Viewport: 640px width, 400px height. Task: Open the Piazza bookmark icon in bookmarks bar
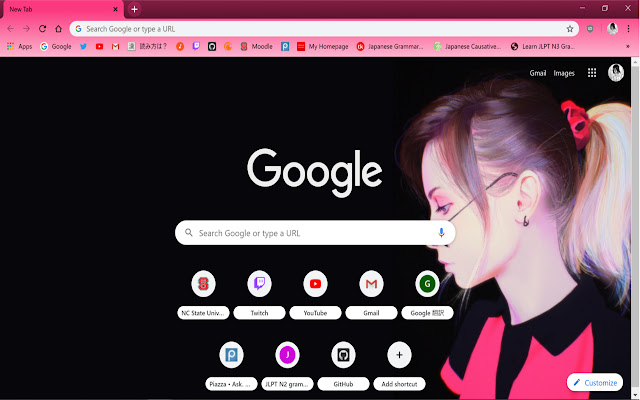click(x=285, y=47)
